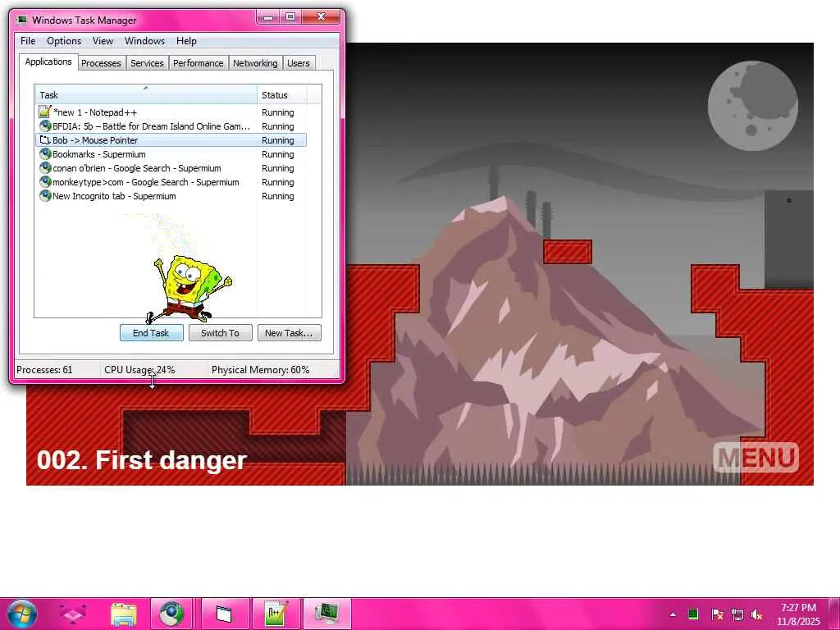Select the 'New Incognito tab - Supermium' task

click(171, 196)
